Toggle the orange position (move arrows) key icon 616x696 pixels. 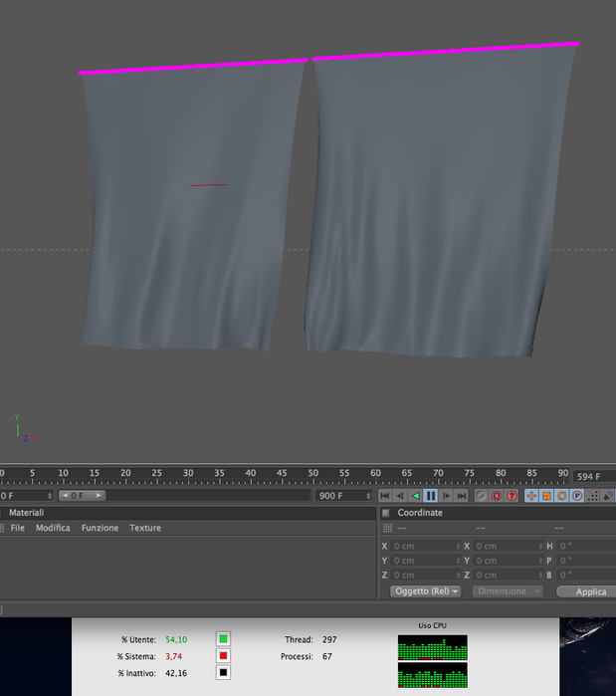(x=531, y=496)
